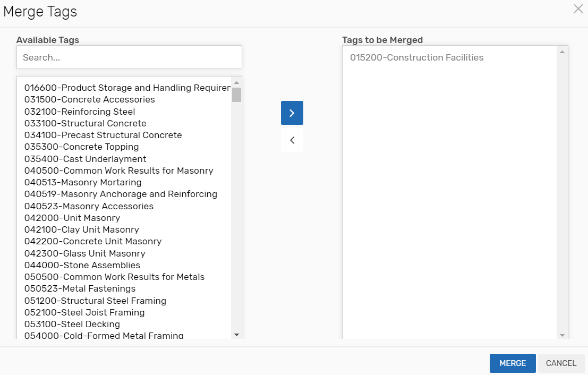This screenshot has height=375, width=588.
Task: Pick 040513-Masonry Mortaring from list
Action: point(83,182)
